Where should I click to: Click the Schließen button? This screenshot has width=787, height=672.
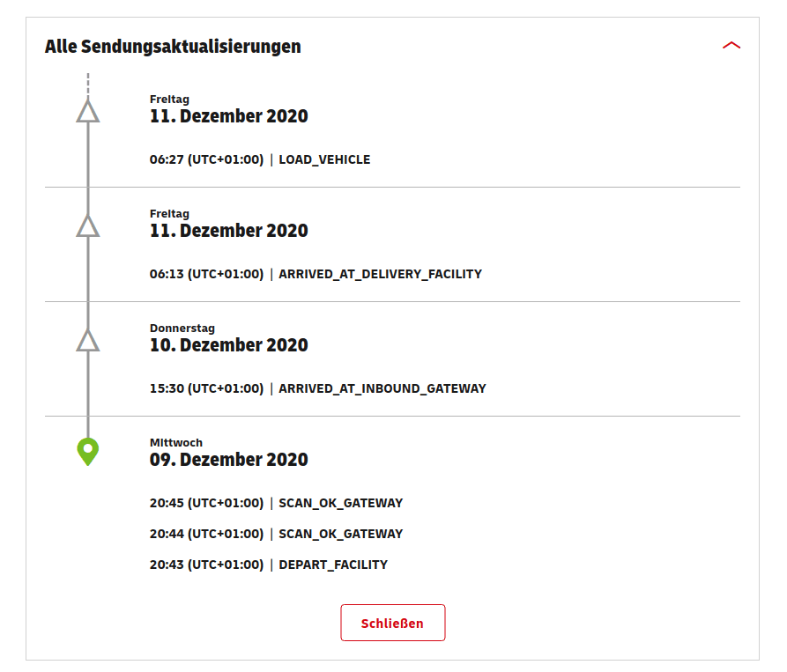tap(392, 623)
